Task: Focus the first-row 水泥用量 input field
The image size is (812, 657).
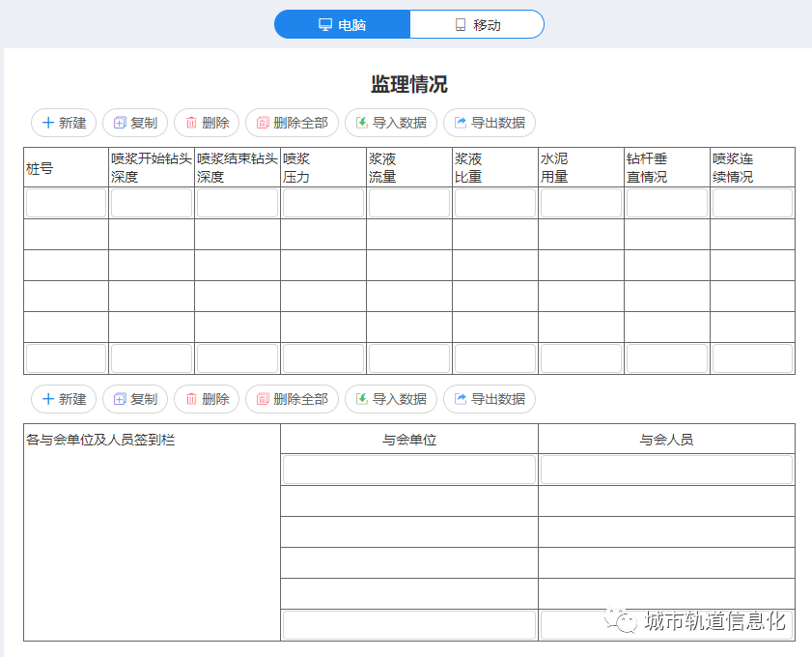Action: tap(581, 203)
